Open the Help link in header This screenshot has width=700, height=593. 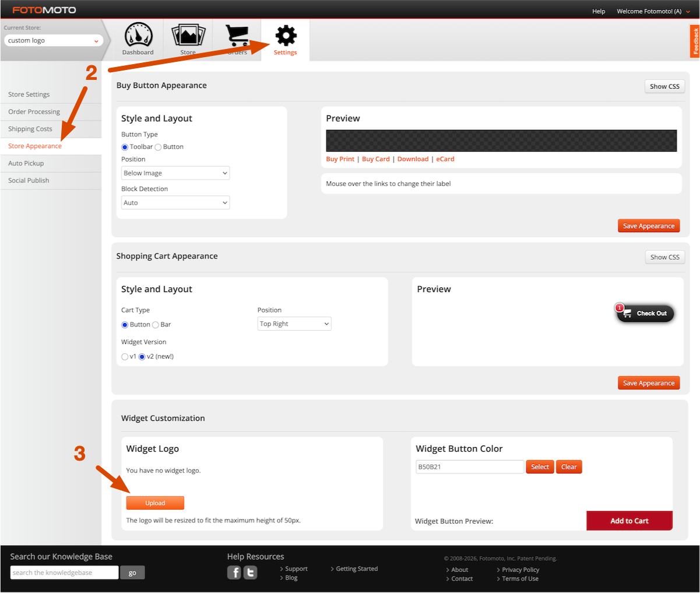click(x=599, y=11)
